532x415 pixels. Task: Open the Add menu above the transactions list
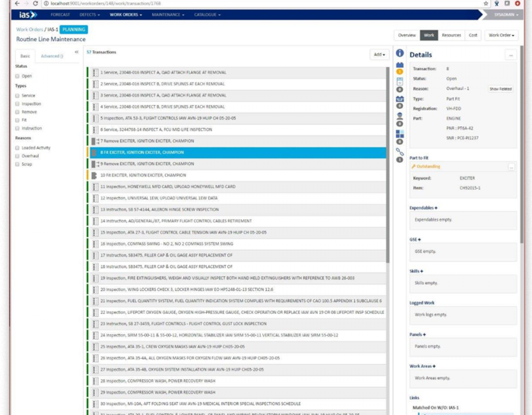[379, 54]
